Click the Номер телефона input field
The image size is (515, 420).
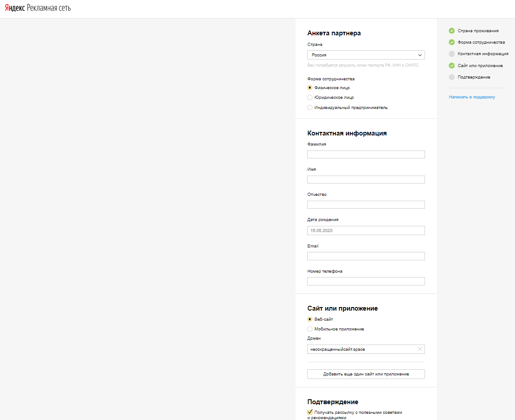(x=366, y=281)
